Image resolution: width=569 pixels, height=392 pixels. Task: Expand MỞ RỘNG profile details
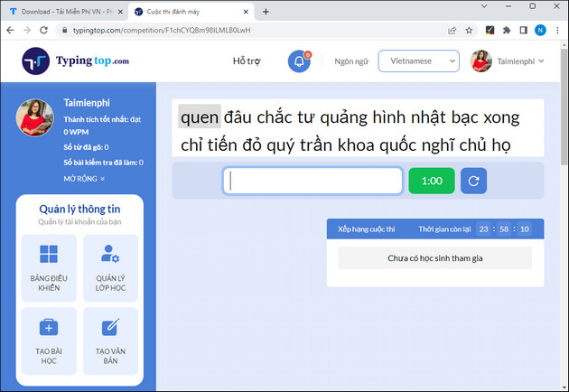[x=84, y=179]
